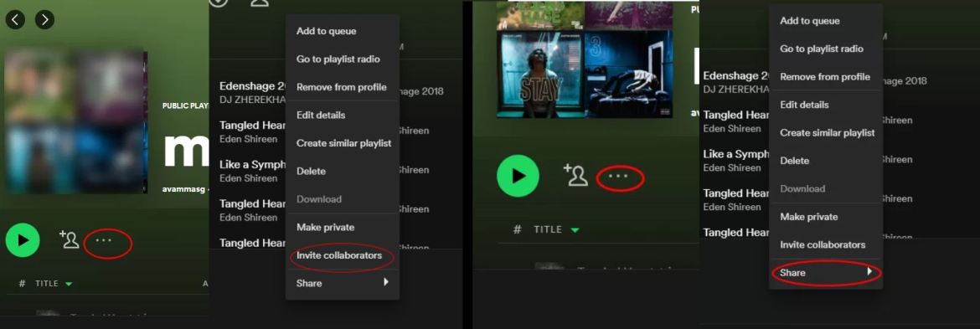Click sort arrow next to TITLE below STAY cover
This screenshot has width=980, height=329.
[575, 230]
